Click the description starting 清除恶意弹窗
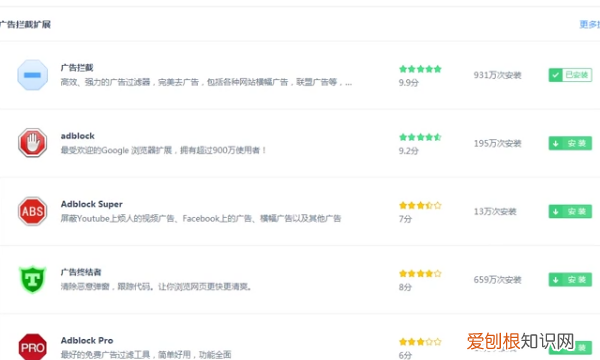Image resolution: width=600 pixels, height=360 pixels. (x=156, y=287)
